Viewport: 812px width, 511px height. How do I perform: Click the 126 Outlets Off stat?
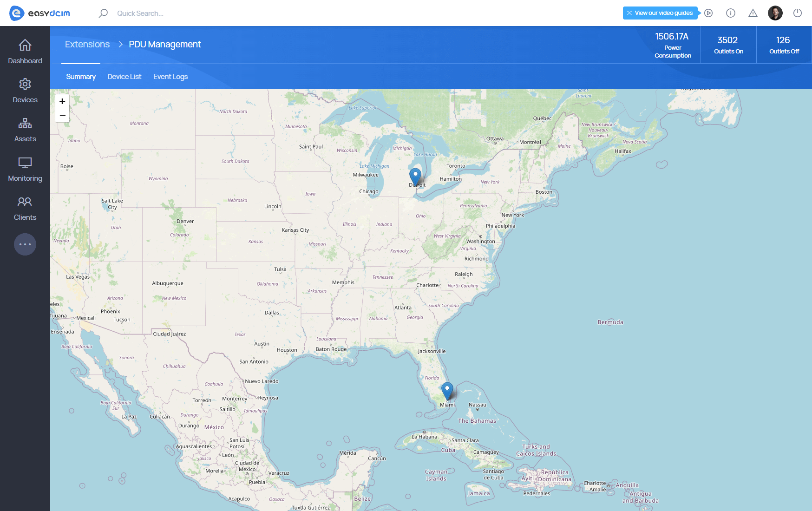pyautogui.click(x=784, y=45)
